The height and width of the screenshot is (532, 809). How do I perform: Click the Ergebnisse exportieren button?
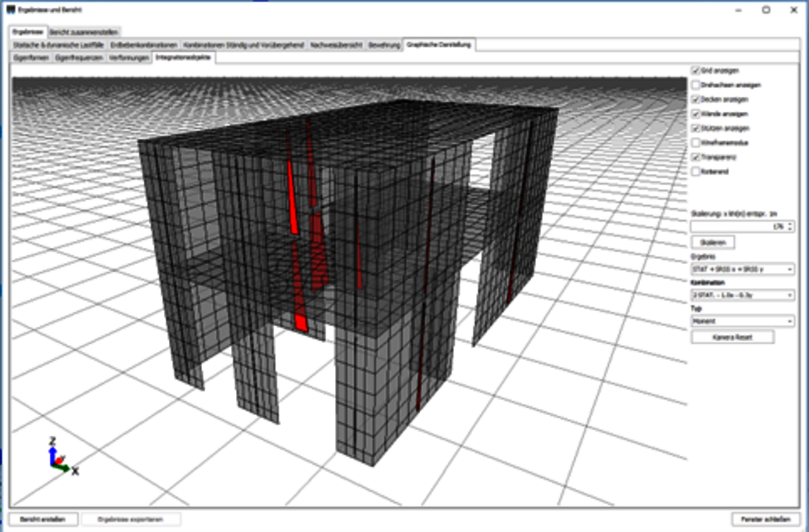(x=131, y=519)
